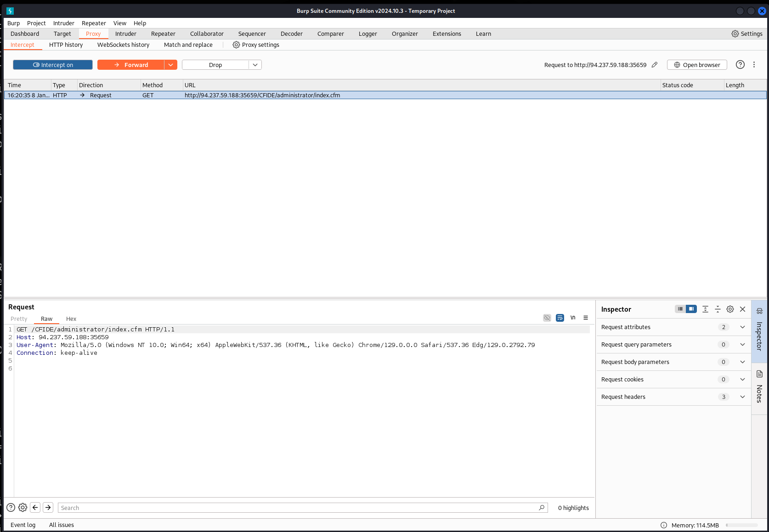Click the request editor Search field

point(299,508)
